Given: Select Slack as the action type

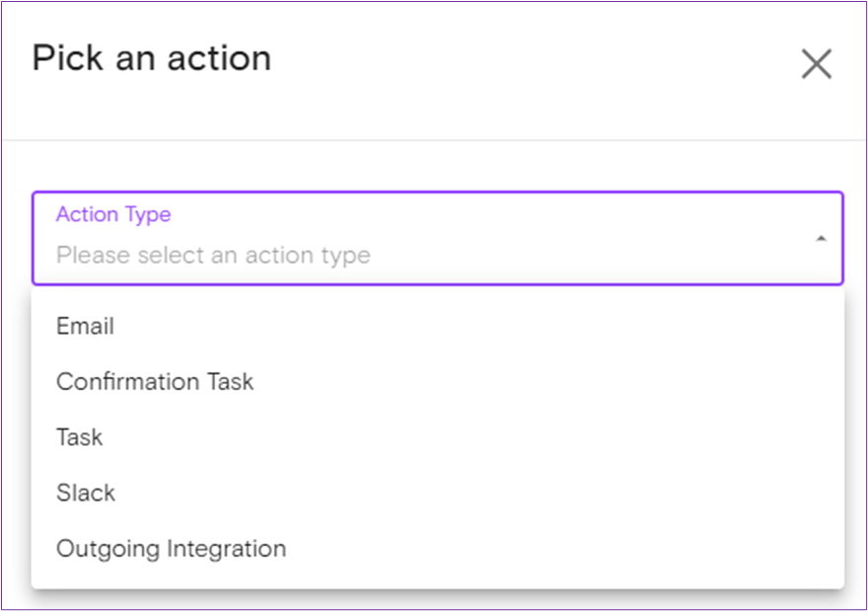Looking at the screenshot, I should pos(86,493).
